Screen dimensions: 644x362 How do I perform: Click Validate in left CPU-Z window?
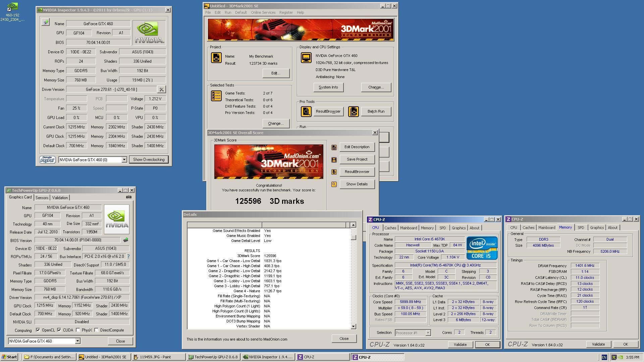click(460, 345)
